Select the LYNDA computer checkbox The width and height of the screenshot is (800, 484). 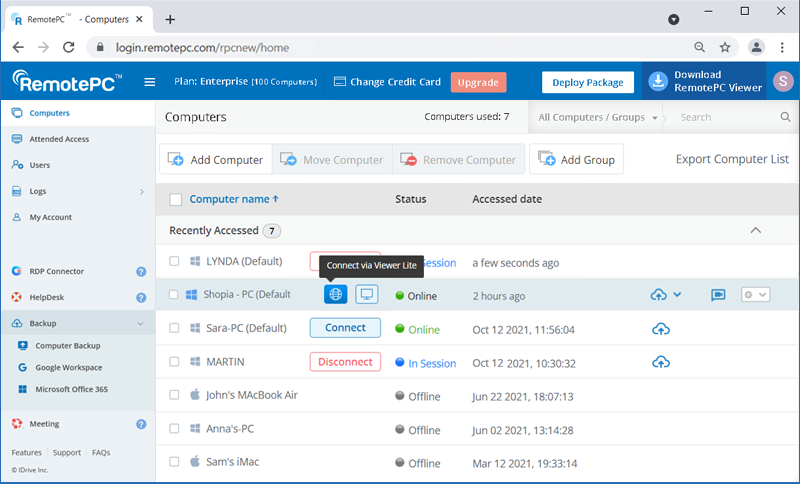tap(175, 262)
